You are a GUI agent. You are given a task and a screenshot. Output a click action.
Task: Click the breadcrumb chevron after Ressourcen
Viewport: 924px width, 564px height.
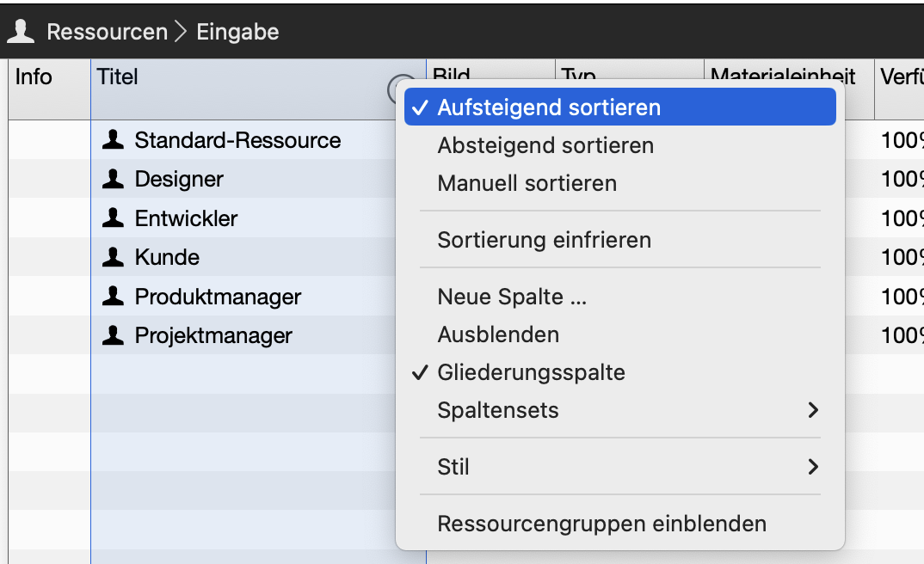tap(181, 32)
